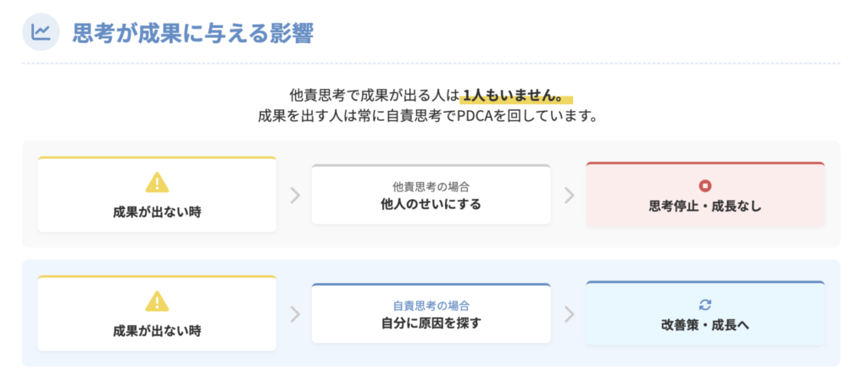The width and height of the screenshot is (868, 382).
Task: Click the yellow warning icon in the blue row
Action: tap(157, 301)
